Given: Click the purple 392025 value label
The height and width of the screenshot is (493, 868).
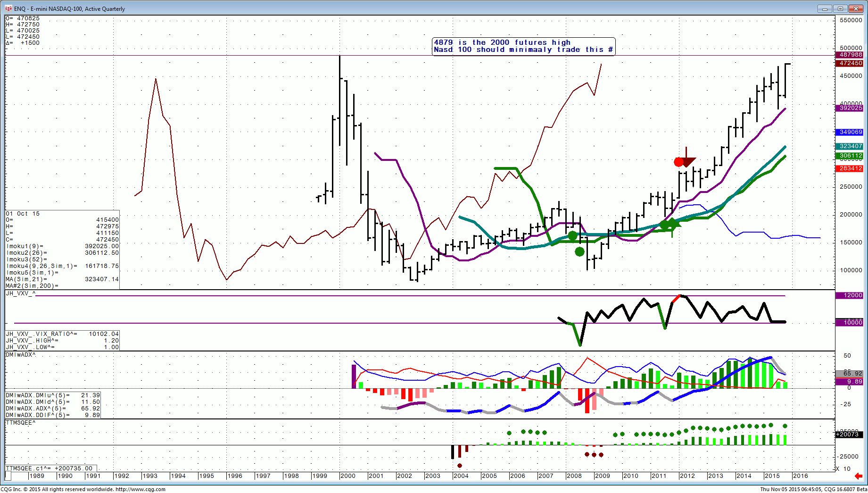Looking at the screenshot, I should (x=851, y=108).
